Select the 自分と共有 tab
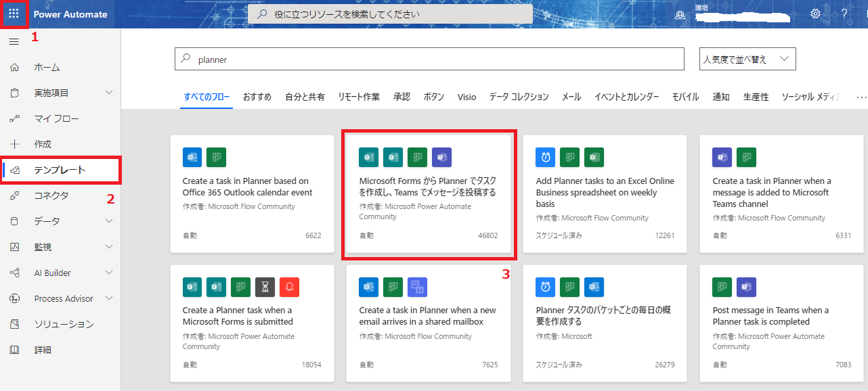Image resolution: width=868 pixels, height=391 pixels. (305, 97)
